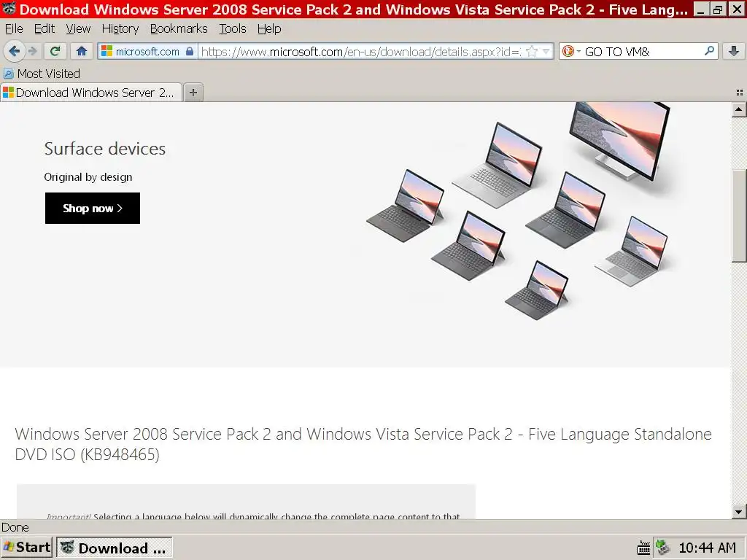Screen dimensions: 747x560
Task: Click the microsoft.com site identity badge
Action: pyautogui.click(x=147, y=52)
